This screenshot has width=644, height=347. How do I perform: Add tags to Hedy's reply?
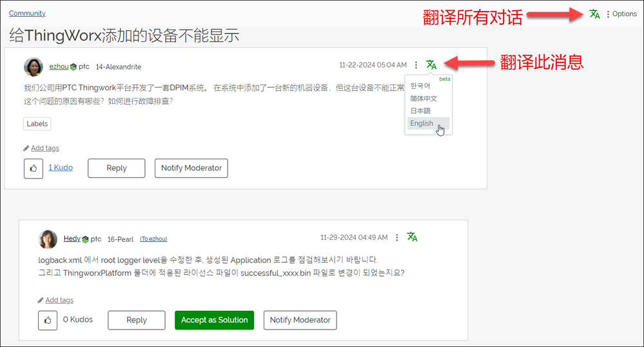59,300
